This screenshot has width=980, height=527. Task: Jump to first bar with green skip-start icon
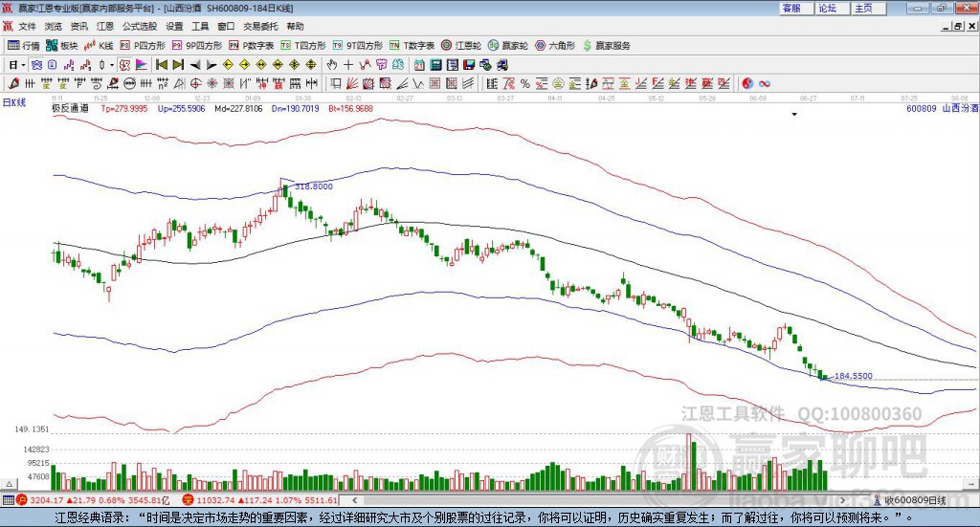click(x=162, y=65)
